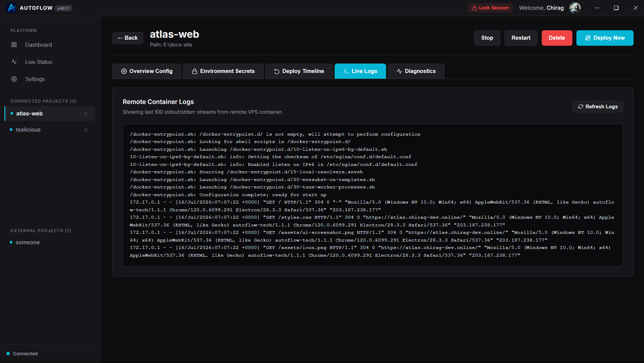Click the 'GET /assets/ui-screenshot.png' log entry

pyautogui.click(x=372, y=236)
